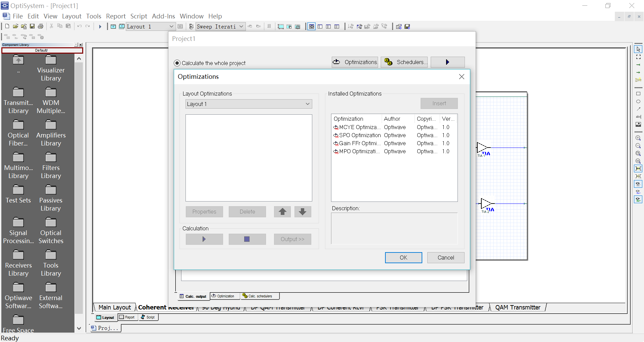
Task: Open the Visualizer Library folder
Action: (x=51, y=68)
